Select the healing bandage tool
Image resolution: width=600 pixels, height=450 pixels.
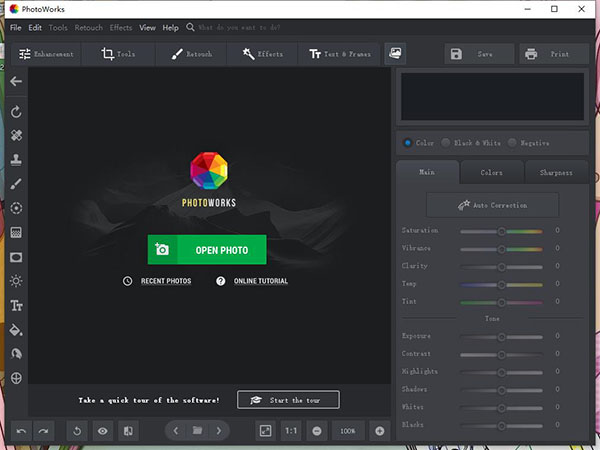coord(16,135)
